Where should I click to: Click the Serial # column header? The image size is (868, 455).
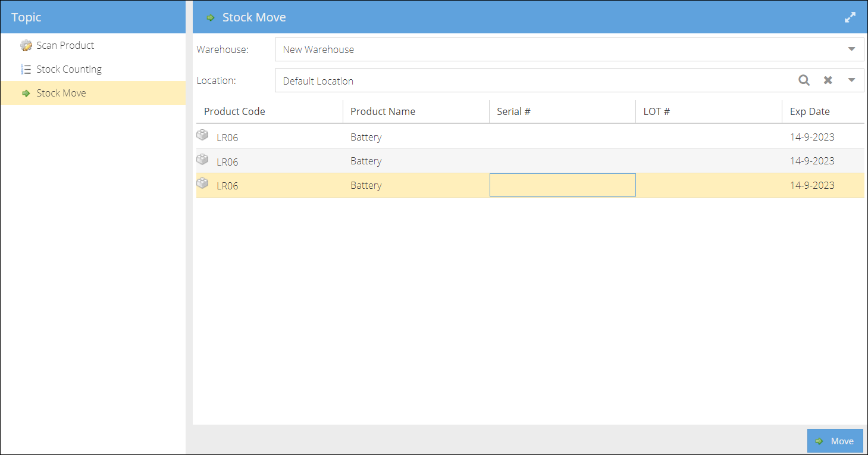point(562,111)
